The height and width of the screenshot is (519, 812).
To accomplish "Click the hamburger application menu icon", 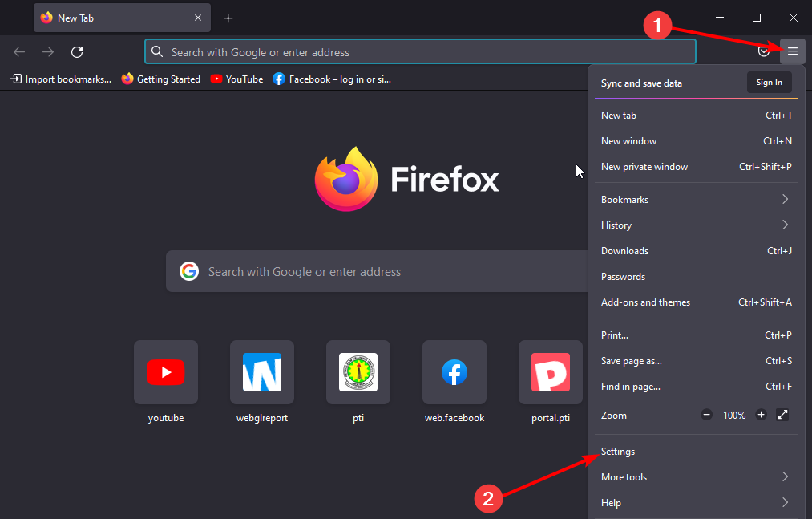I will [x=792, y=51].
